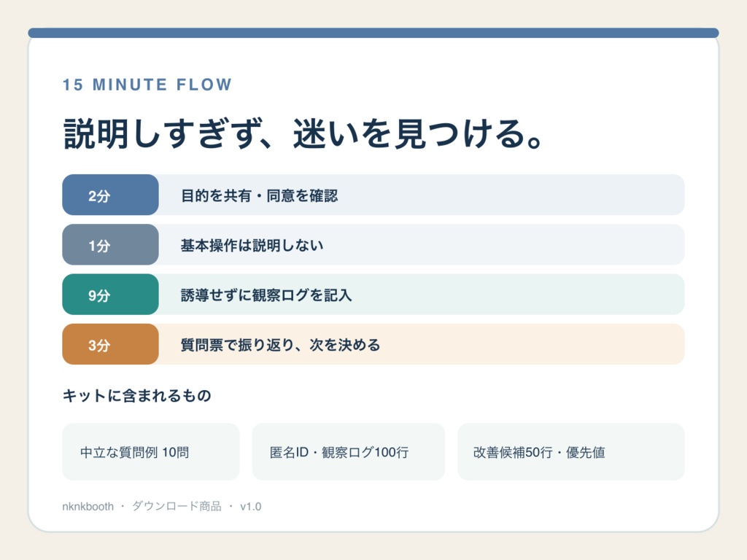The image size is (747, 560).
Task: Click the '15 MINUTE FLOW' heading label
Action: pos(147,85)
